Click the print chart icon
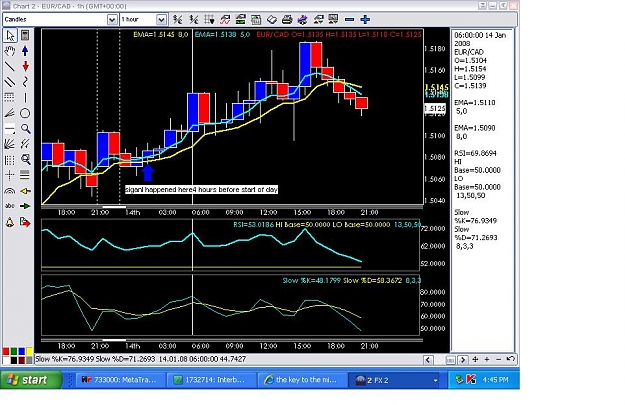625x405 pixels. click(287, 19)
